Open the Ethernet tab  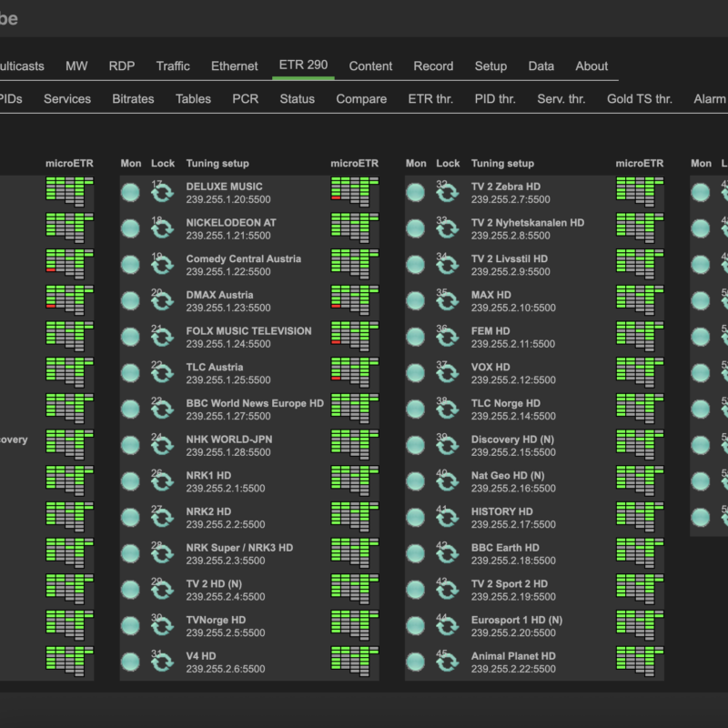tap(235, 66)
